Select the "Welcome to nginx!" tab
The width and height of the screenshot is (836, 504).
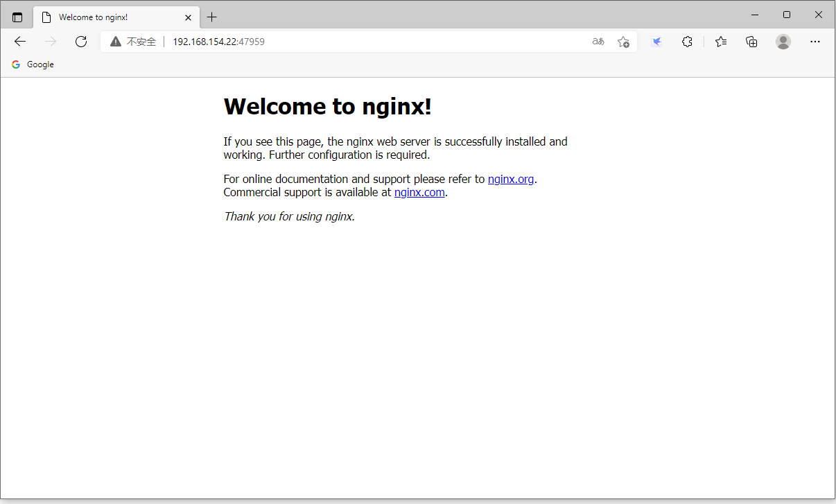click(104, 17)
